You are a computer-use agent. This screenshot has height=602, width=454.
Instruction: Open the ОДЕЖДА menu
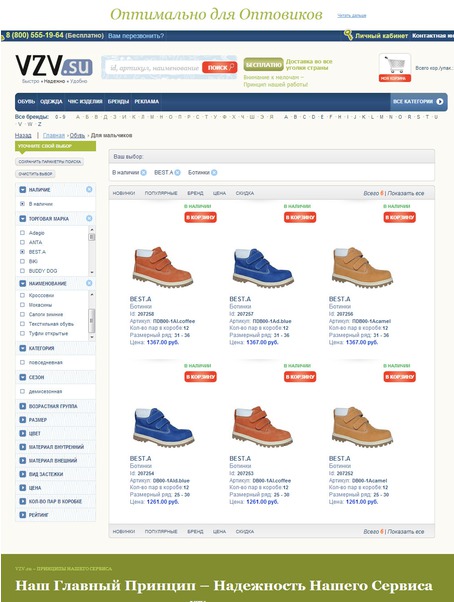click(51, 102)
